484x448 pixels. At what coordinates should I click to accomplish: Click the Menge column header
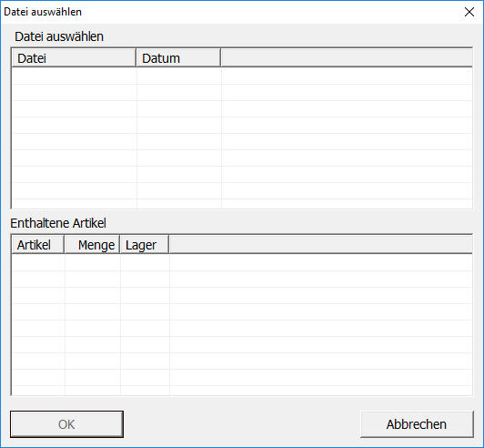coord(92,245)
